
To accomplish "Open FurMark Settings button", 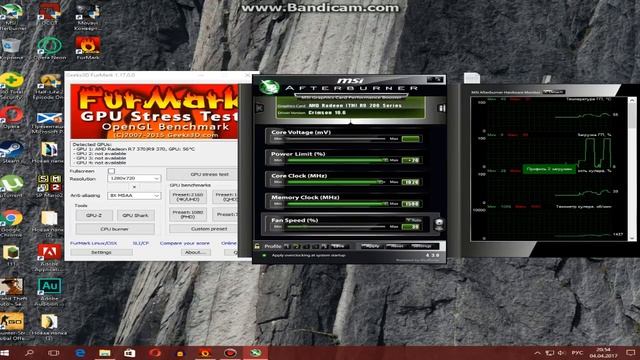I will (x=101, y=252).
